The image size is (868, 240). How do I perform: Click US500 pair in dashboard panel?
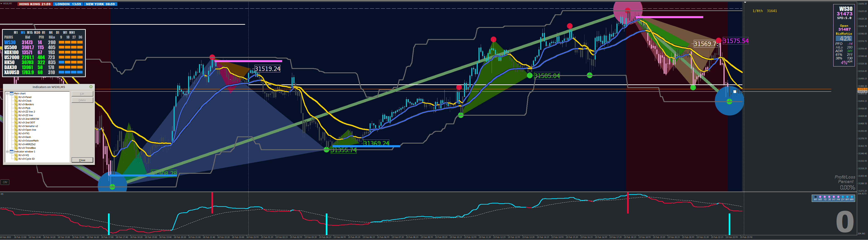pyautogui.click(x=10, y=48)
